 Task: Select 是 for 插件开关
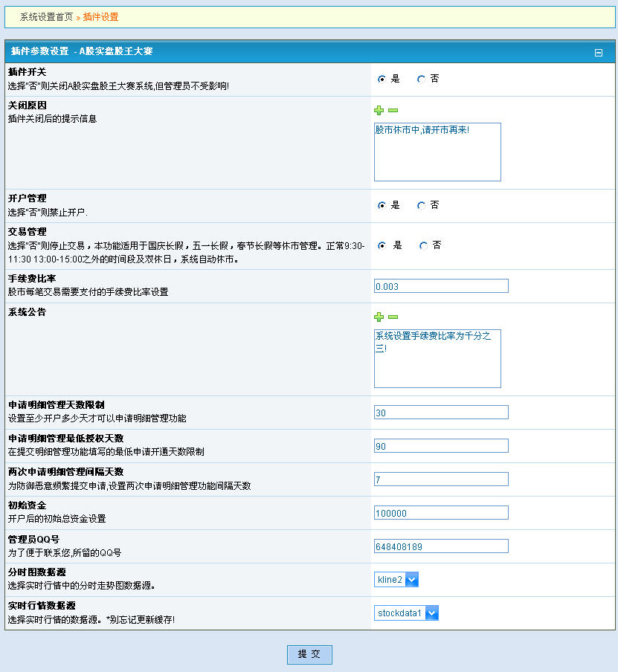tap(382, 79)
